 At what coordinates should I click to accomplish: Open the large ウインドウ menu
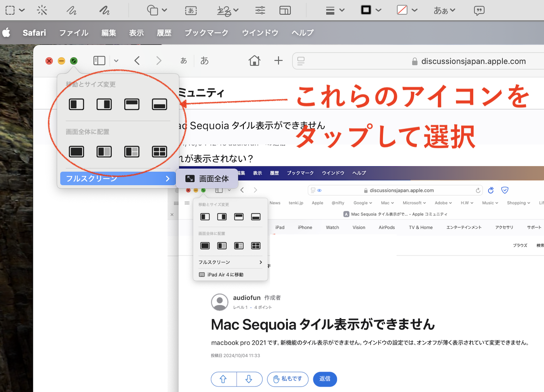tap(260, 33)
